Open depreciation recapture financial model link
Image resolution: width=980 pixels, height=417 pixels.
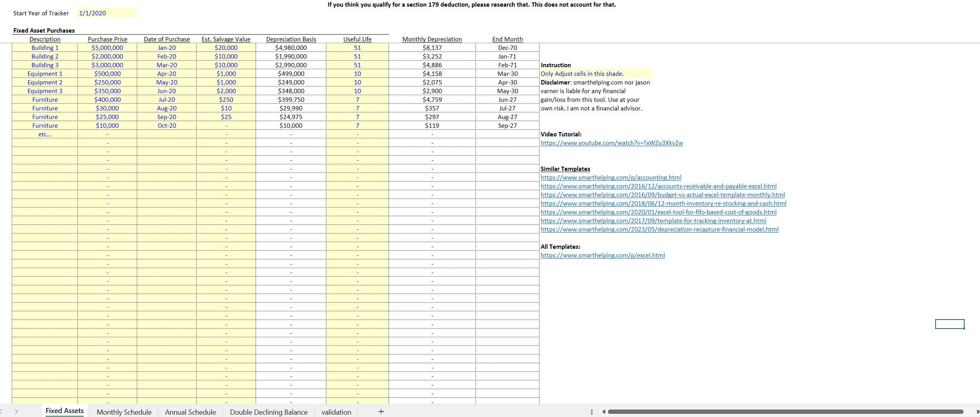[x=659, y=230]
